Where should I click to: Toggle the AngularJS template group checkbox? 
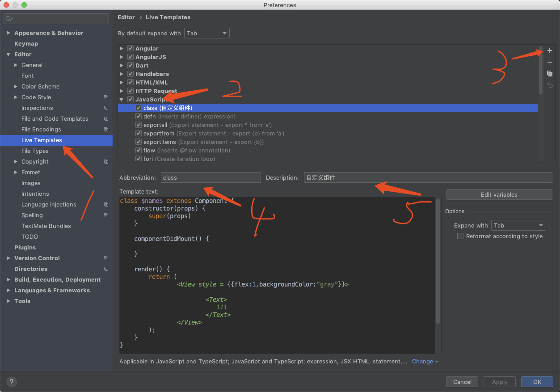click(131, 57)
